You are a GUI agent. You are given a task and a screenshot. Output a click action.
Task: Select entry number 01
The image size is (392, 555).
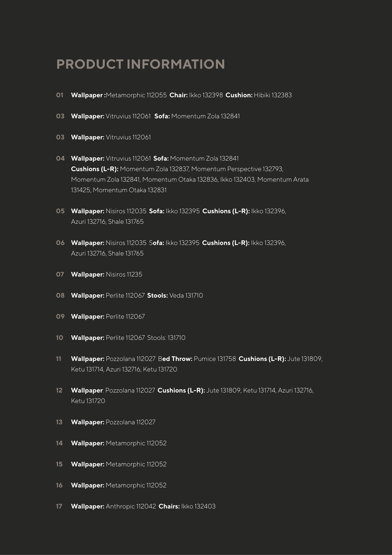click(x=60, y=95)
